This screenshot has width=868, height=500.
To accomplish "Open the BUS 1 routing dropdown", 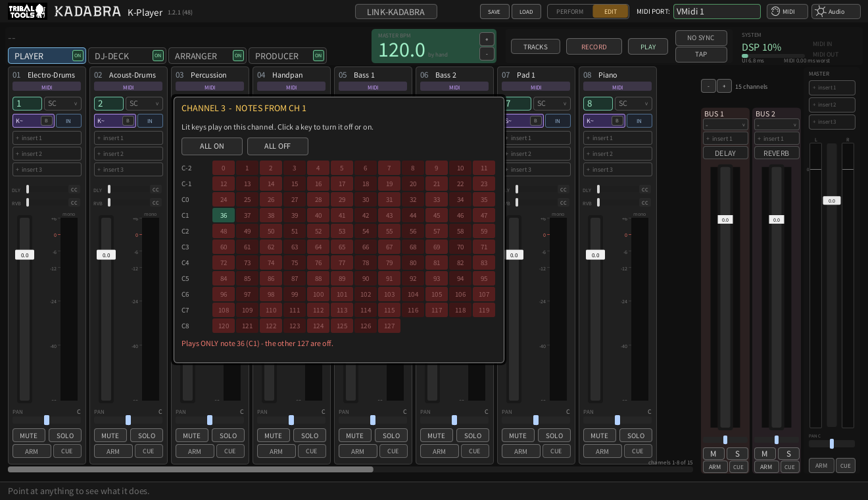I will [725, 125].
